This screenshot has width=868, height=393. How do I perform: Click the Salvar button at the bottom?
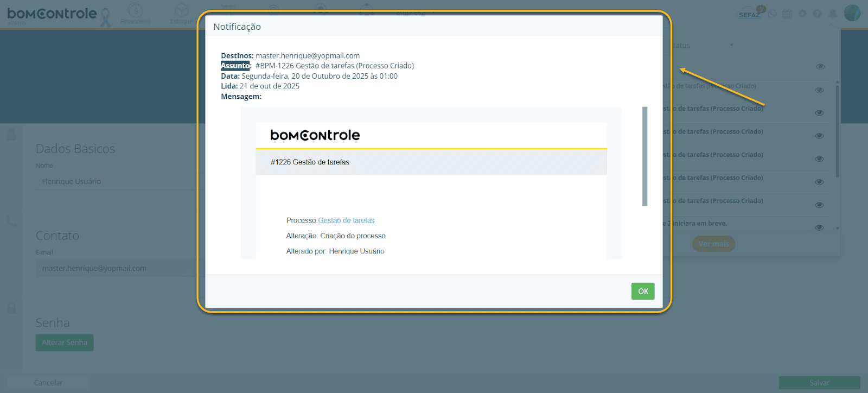tap(819, 383)
